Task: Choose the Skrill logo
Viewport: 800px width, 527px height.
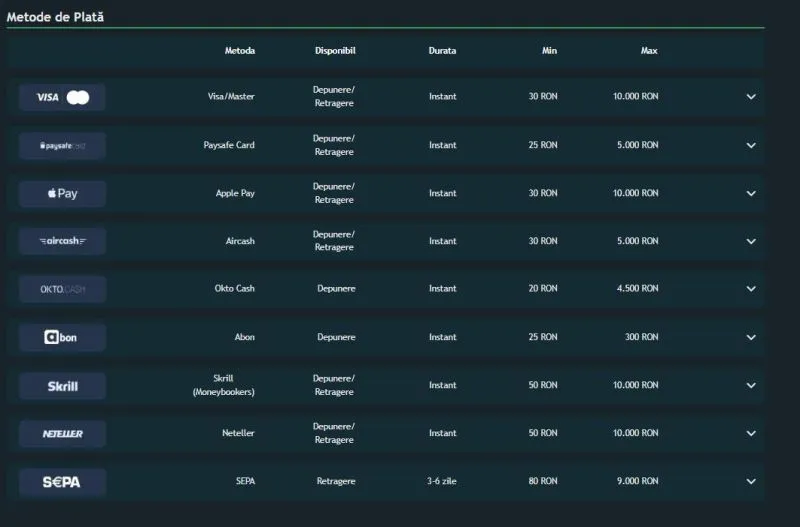Action: [x=62, y=386]
